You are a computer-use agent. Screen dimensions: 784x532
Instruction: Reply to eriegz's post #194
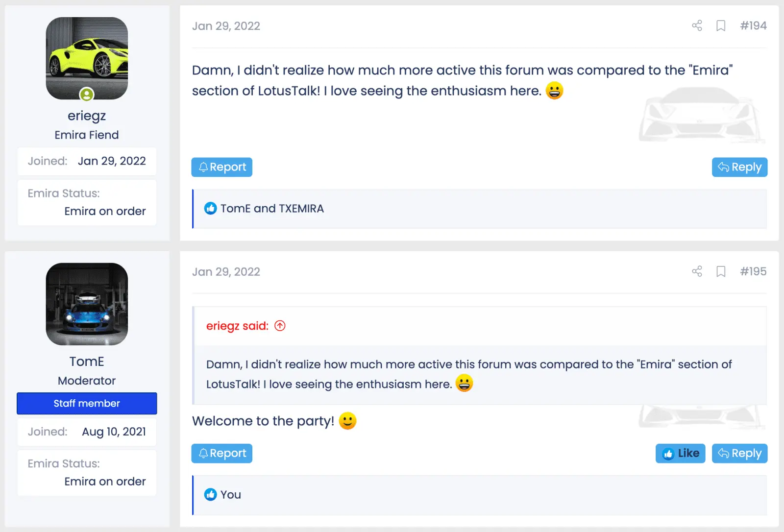739,167
